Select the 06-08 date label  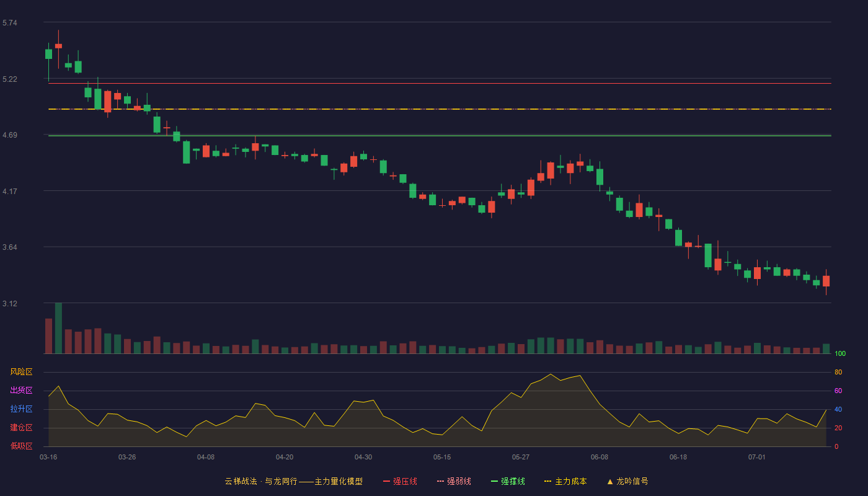point(600,457)
